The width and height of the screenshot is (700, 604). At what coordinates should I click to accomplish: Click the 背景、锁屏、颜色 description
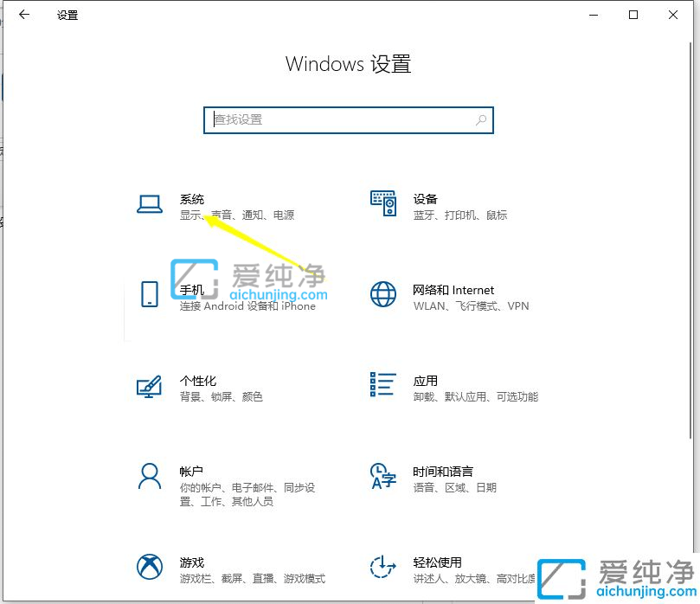click(222, 397)
